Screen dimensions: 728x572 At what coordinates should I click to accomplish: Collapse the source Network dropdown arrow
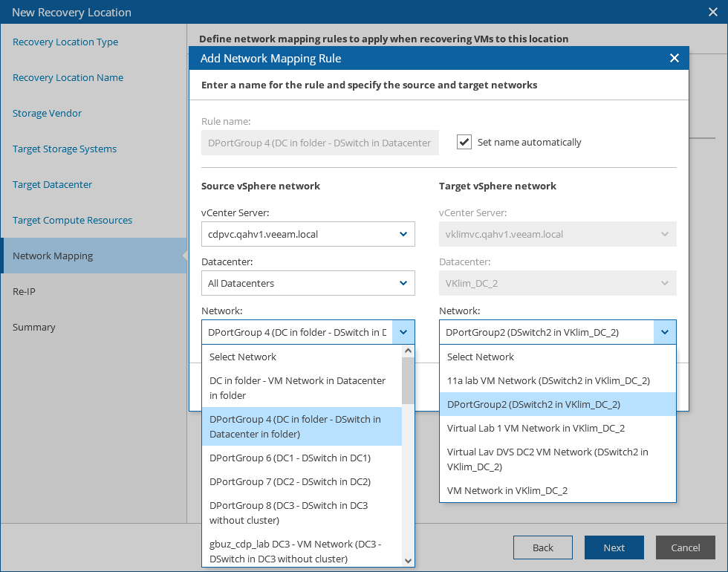[x=403, y=332]
